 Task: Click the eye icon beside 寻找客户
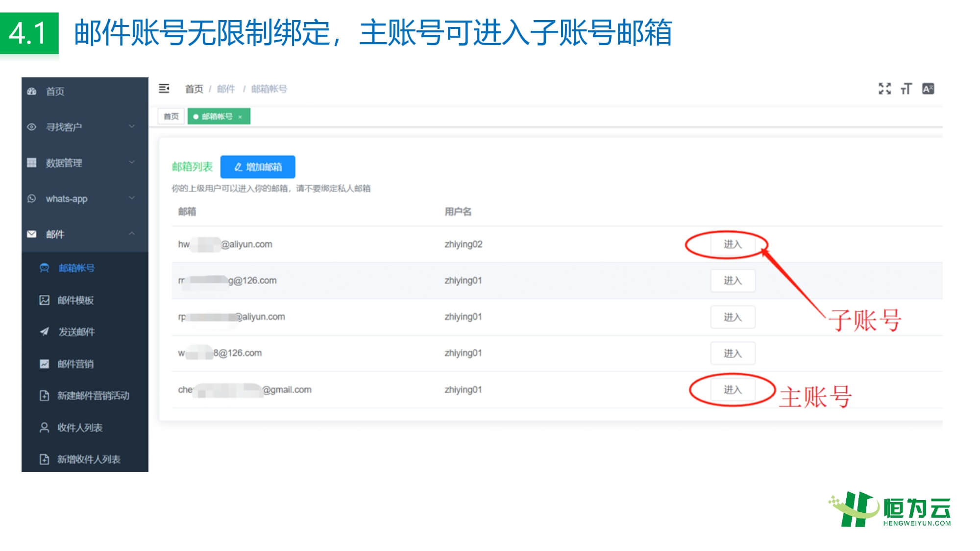click(x=32, y=127)
